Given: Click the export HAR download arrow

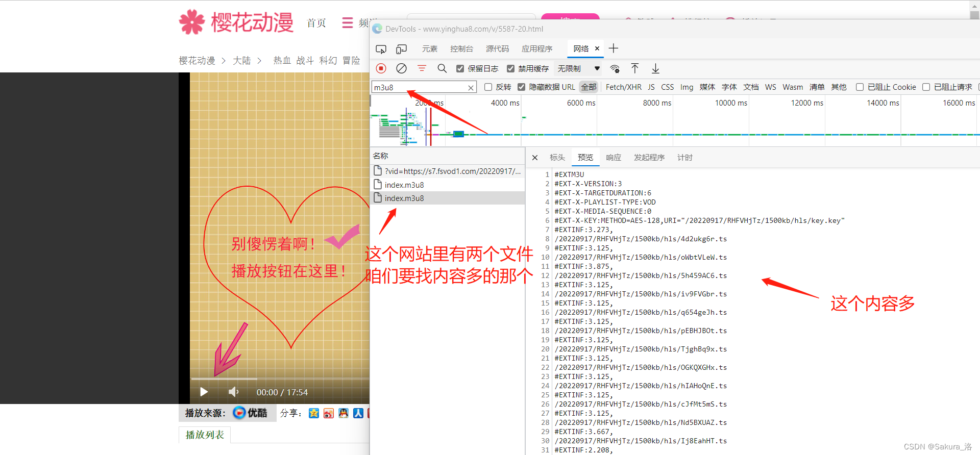Looking at the screenshot, I should click(x=656, y=68).
